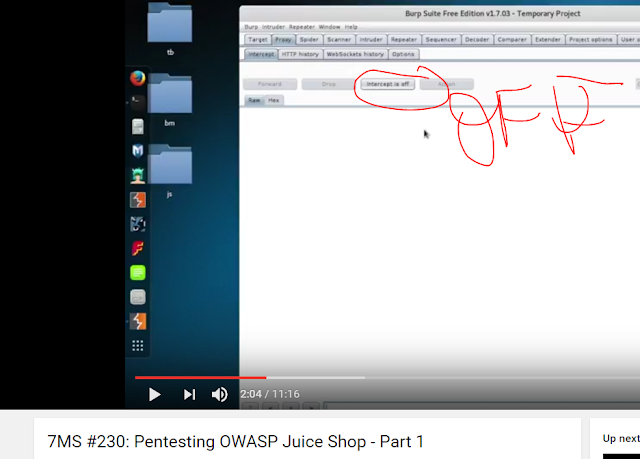Open the Repeater menu in menu bar
This screenshot has height=459, width=640.
pos(302,27)
